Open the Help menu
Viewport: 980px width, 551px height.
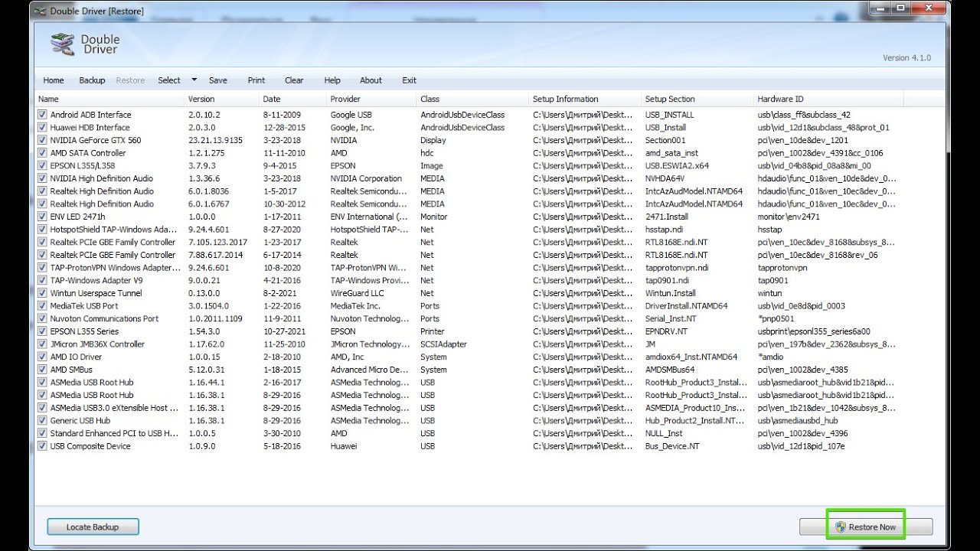click(x=332, y=80)
